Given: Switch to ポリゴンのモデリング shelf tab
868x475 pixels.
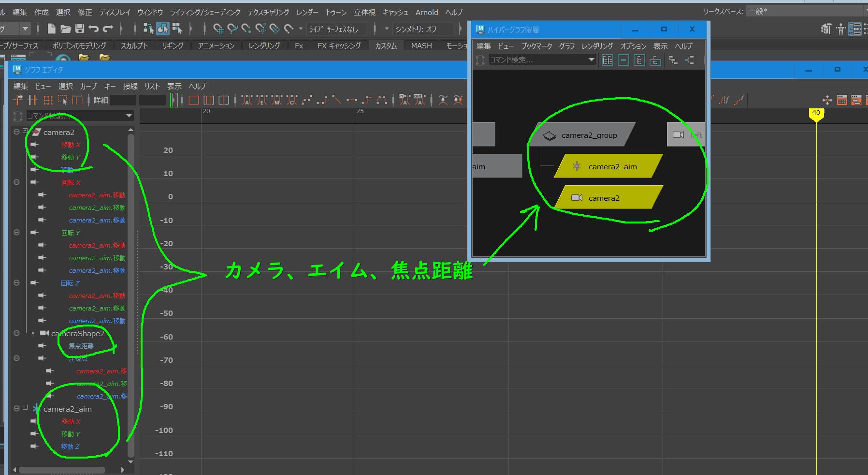Looking at the screenshot, I should [79, 45].
